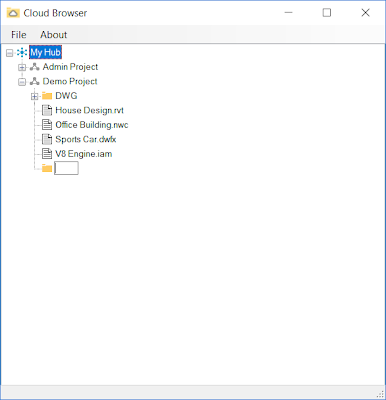Click the new unnamed folder icon
This screenshot has height=400, width=386.
coord(47,168)
